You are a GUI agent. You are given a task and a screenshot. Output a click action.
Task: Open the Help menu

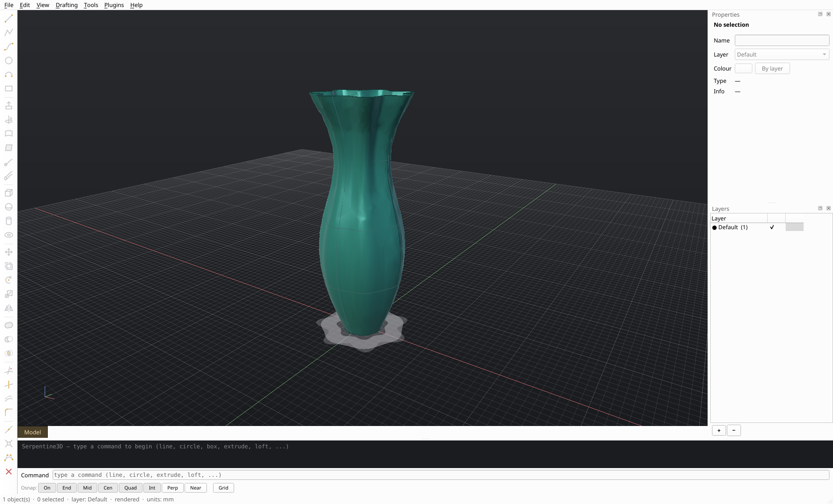click(x=136, y=5)
